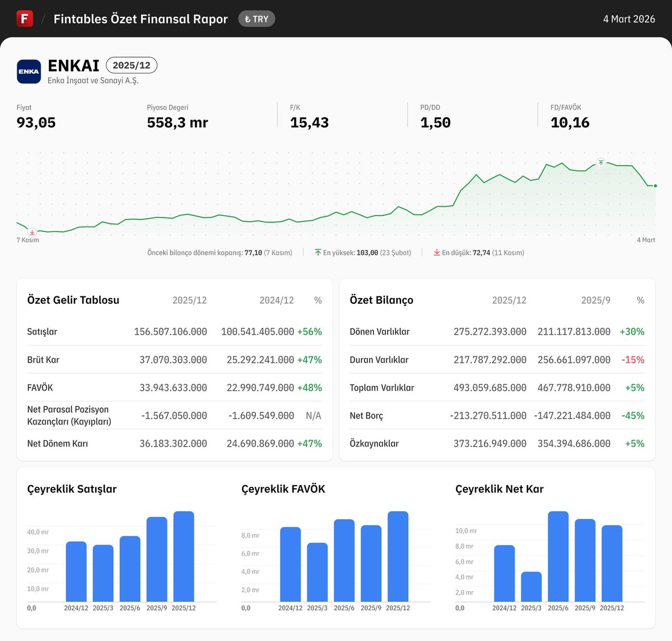The height and width of the screenshot is (641, 672).
Task: Click the Net Dönem Karı value 36.183.302.000
Action: 173,444
